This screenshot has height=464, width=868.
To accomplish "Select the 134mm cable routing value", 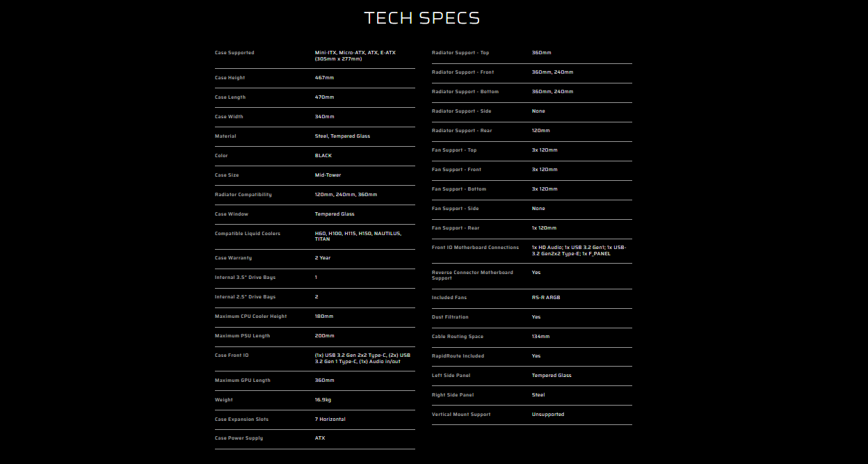I will 540,337.
